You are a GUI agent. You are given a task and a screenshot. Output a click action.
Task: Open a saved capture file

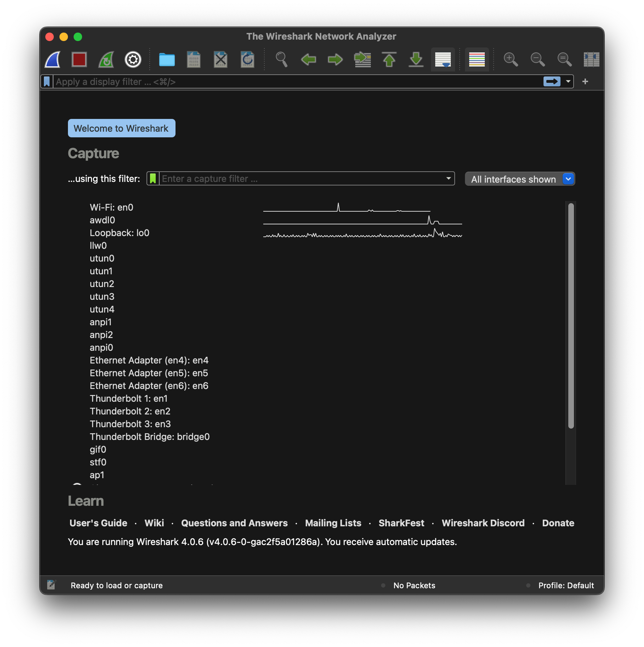coord(167,59)
